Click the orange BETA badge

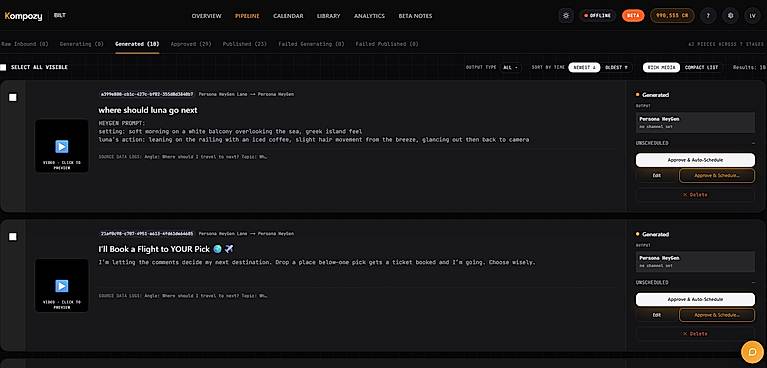click(633, 16)
